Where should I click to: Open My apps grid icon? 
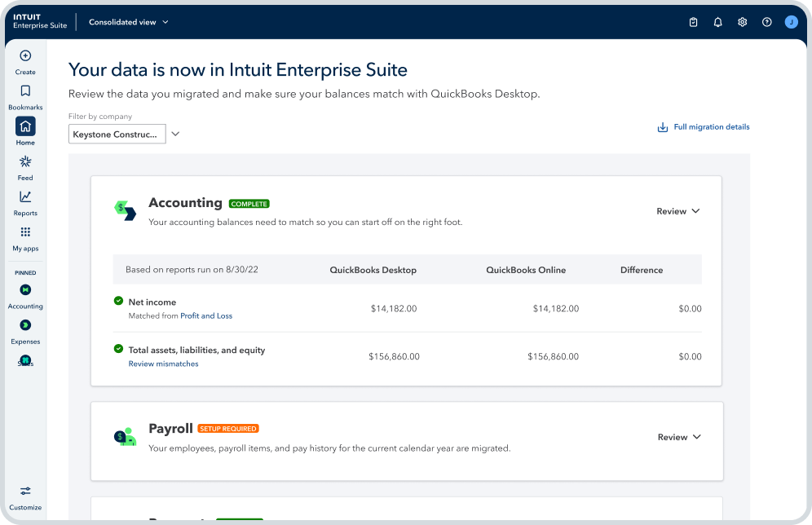click(25, 232)
